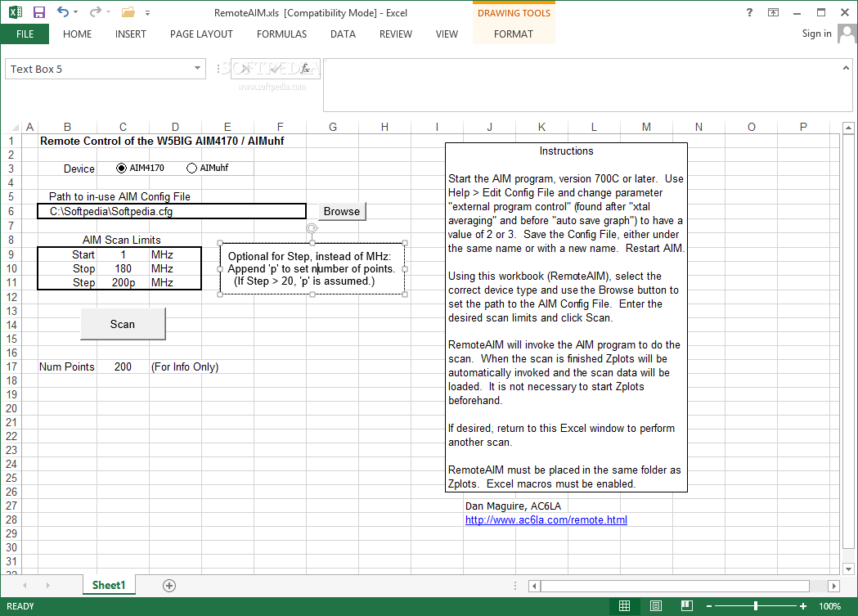858x616 pixels.
Task: Click the vertical scrollbar down arrow
Action: [848, 569]
